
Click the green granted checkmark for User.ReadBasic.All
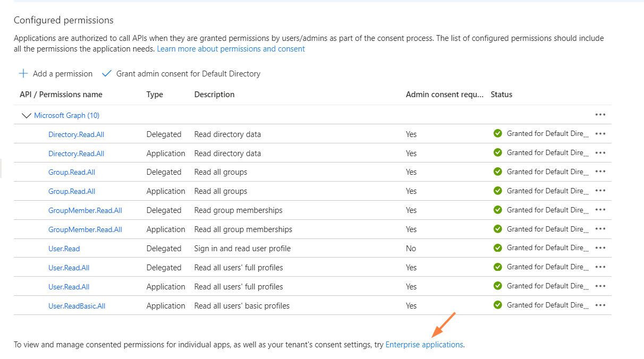point(498,305)
